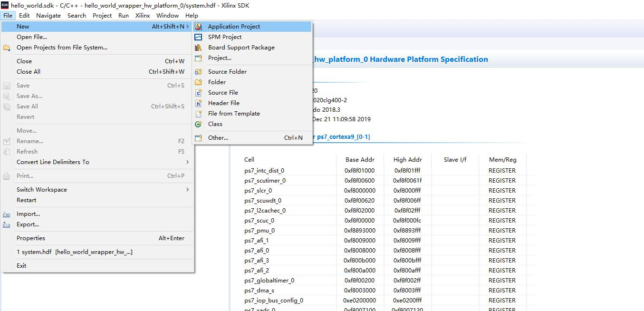Select Board Support Package entry
The image size is (644, 311).
[x=252, y=48]
